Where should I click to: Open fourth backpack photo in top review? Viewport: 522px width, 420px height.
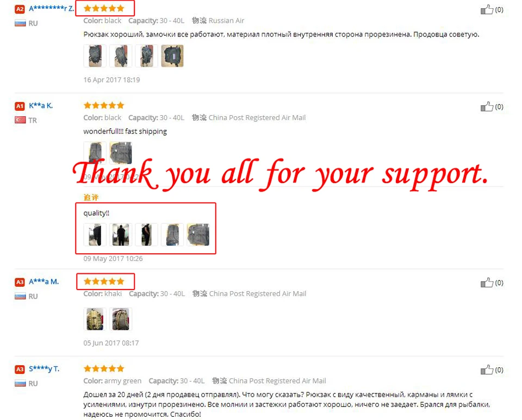(172, 56)
